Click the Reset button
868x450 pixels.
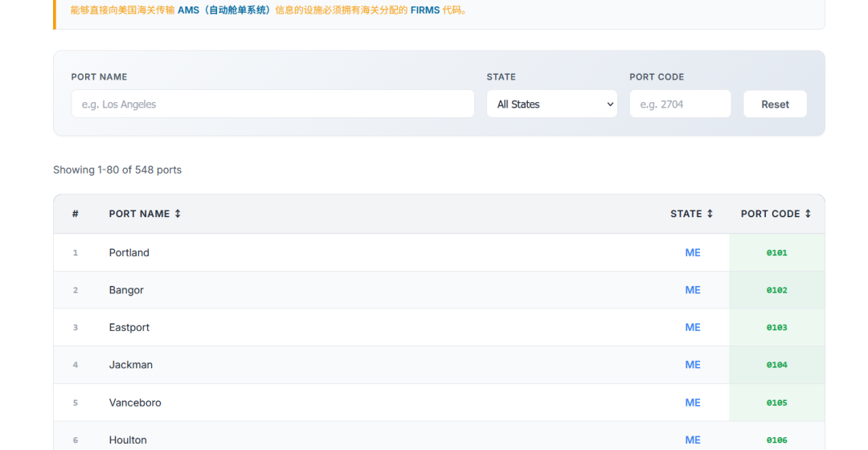[775, 104]
